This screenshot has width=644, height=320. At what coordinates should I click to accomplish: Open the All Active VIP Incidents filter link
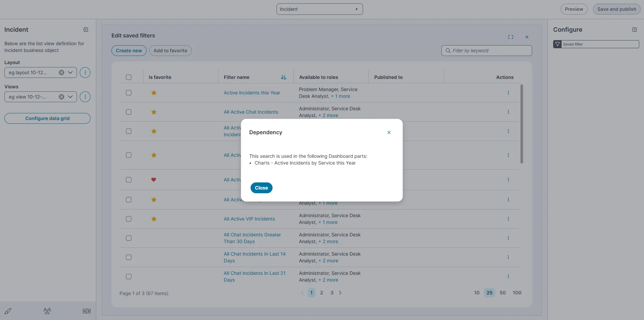coord(249,219)
